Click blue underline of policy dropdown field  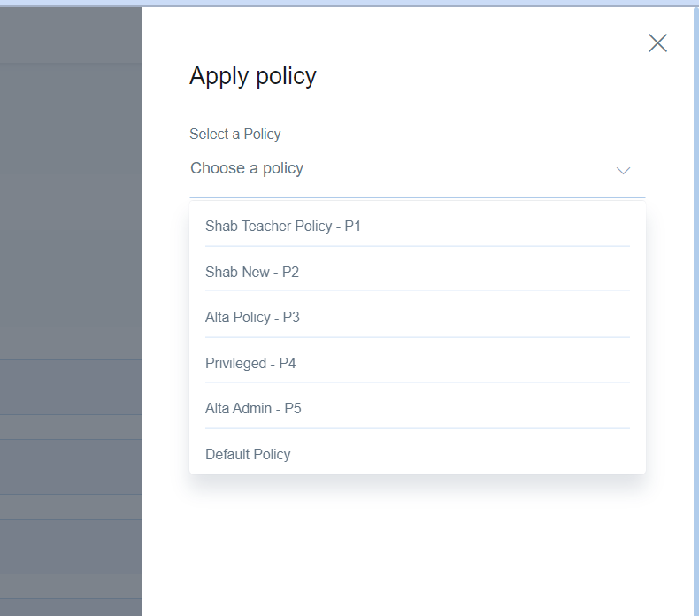(418, 197)
